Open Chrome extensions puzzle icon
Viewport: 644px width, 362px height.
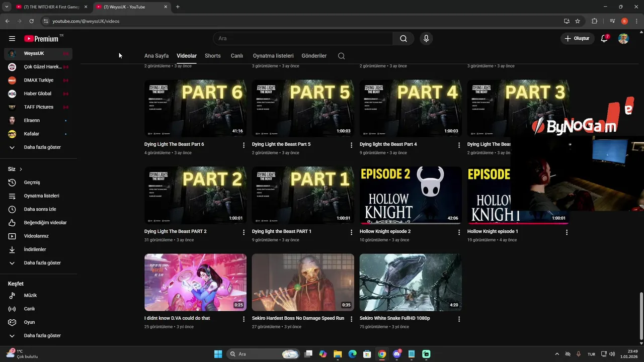(595, 21)
